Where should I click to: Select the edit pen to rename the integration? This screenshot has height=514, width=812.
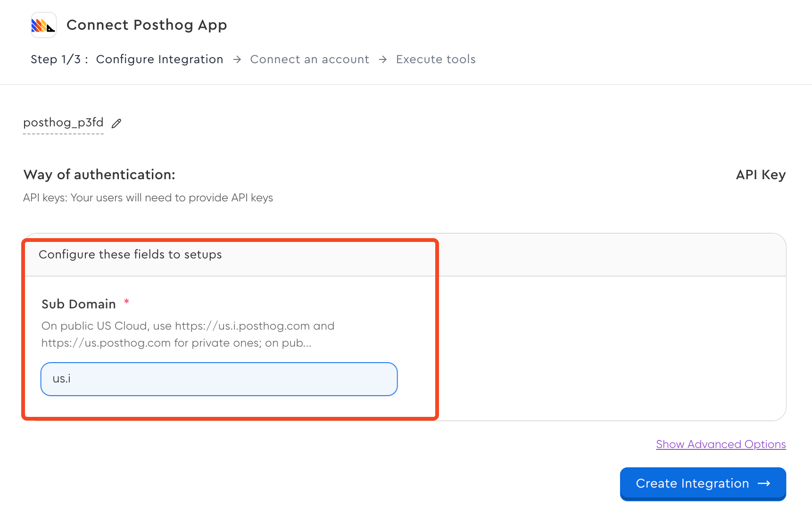click(x=116, y=123)
